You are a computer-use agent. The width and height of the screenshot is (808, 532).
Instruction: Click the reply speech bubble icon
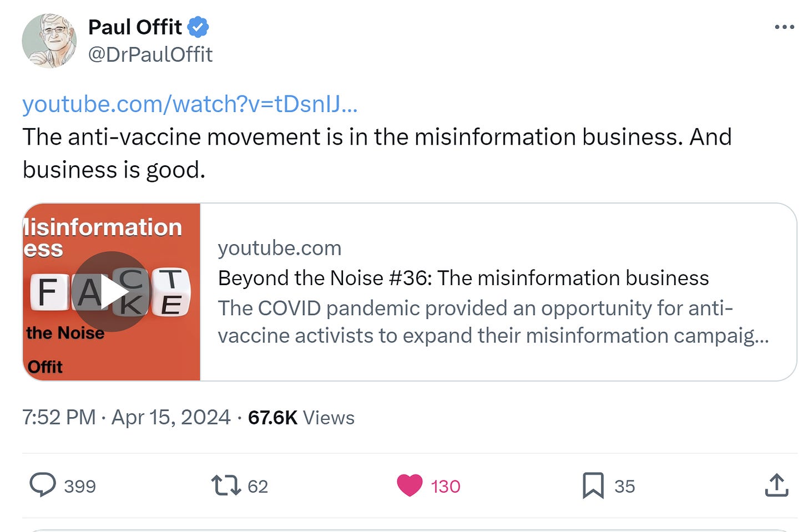tap(43, 485)
